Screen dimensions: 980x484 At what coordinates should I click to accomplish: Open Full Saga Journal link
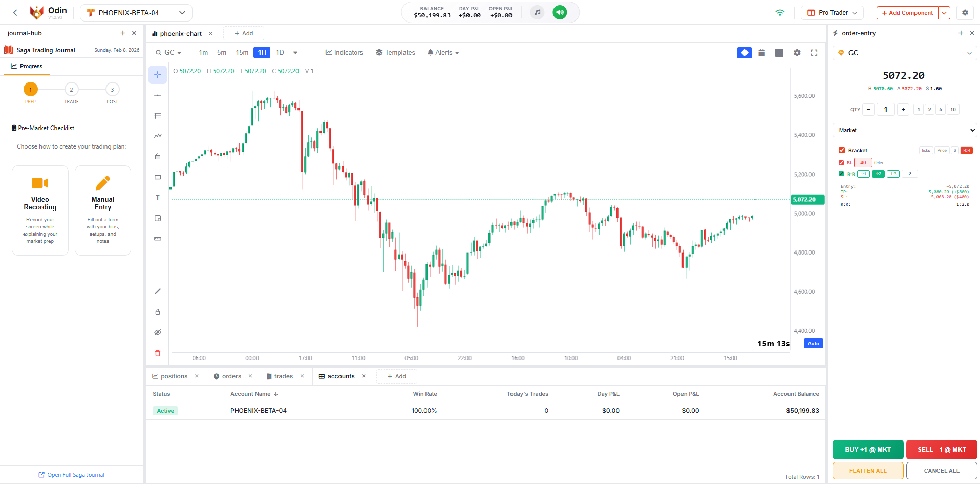pyautogui.click(x=72, y=475)
